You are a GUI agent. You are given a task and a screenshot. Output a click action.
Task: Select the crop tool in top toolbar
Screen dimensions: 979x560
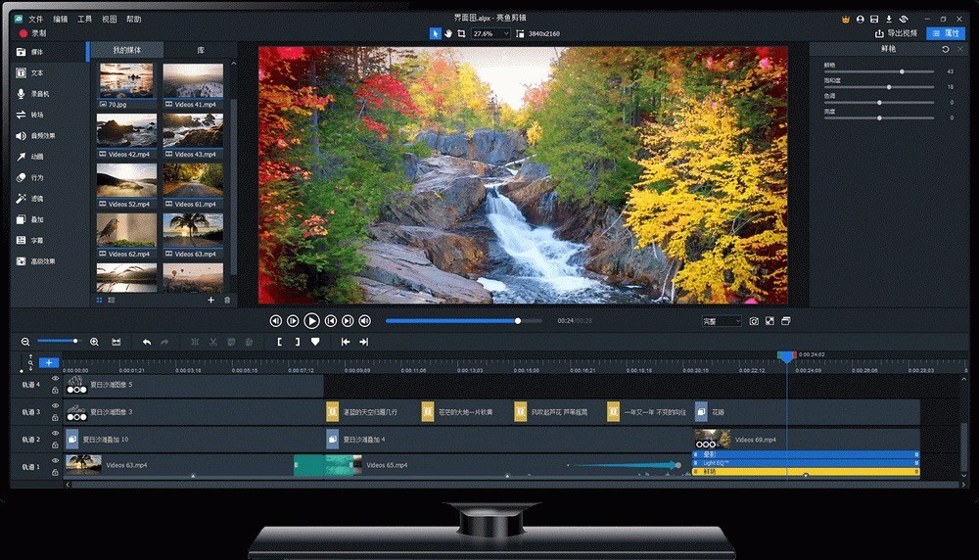(x=461, y=33)
